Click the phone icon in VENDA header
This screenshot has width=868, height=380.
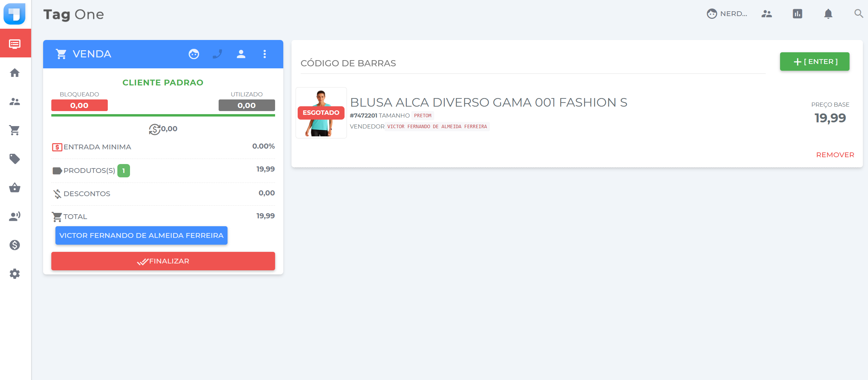click(217, 54)
